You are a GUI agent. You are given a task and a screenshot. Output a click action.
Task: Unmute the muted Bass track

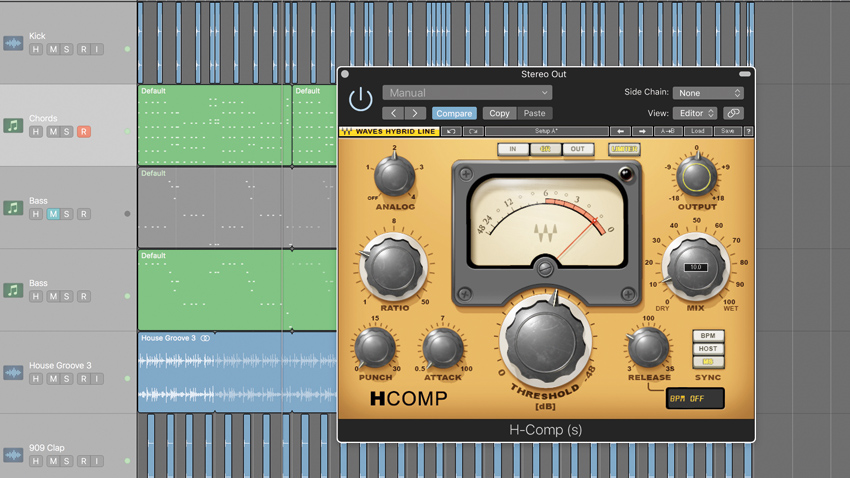[53, 214]
